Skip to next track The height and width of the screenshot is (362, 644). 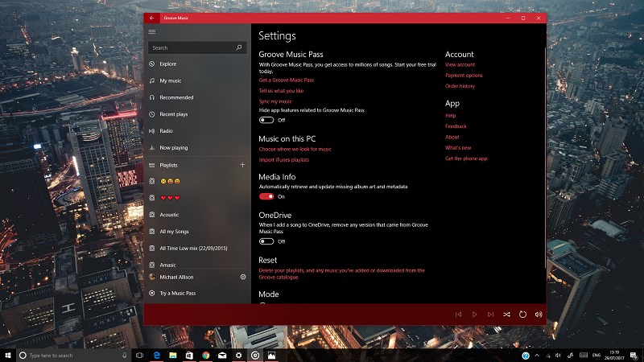(490, 315)
